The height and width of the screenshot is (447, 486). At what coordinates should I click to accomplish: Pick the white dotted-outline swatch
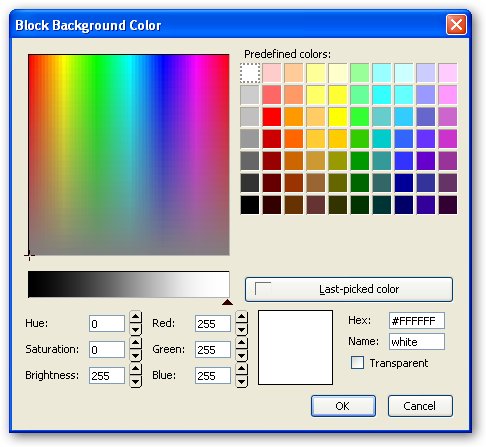coord(250,73)
